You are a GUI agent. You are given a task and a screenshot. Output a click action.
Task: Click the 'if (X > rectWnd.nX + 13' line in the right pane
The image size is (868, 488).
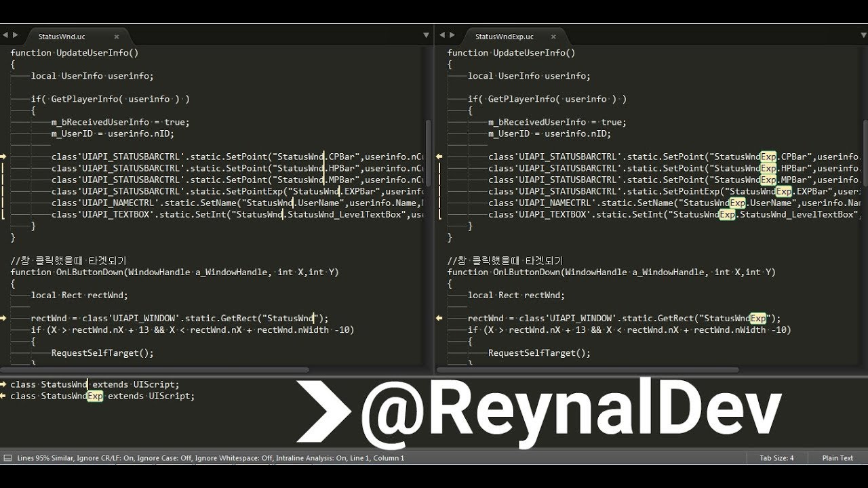click(629, 329)
